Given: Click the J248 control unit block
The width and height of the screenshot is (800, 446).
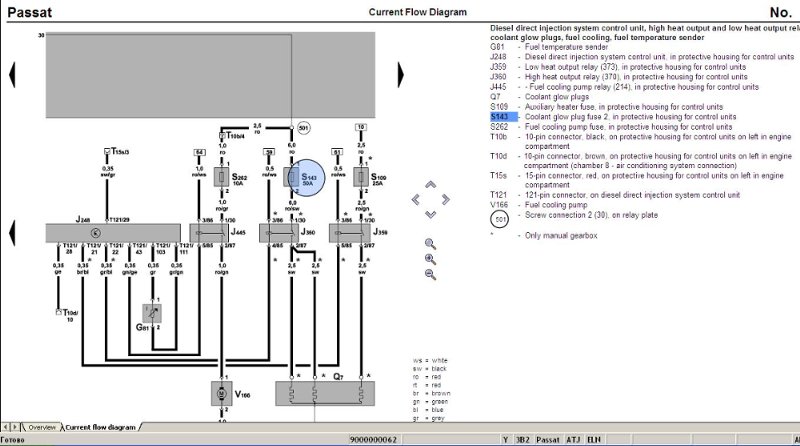Looking at the screenshot, I should 113,233.
